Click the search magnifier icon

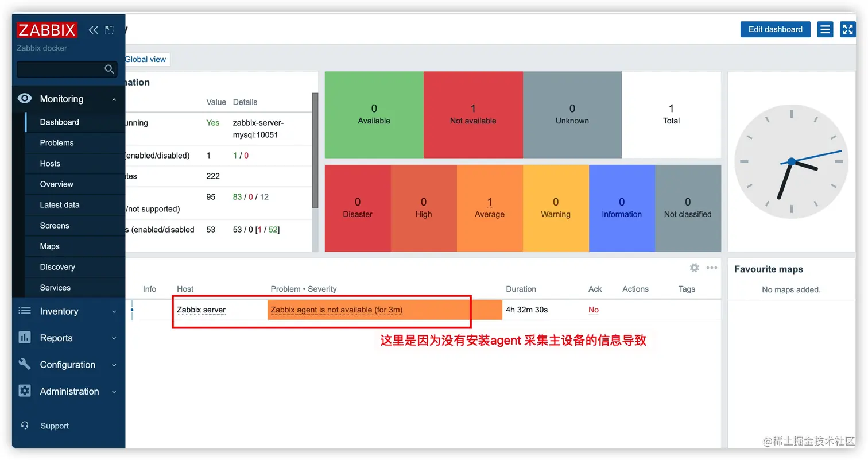pyautogui.click(x=110, y=69)
